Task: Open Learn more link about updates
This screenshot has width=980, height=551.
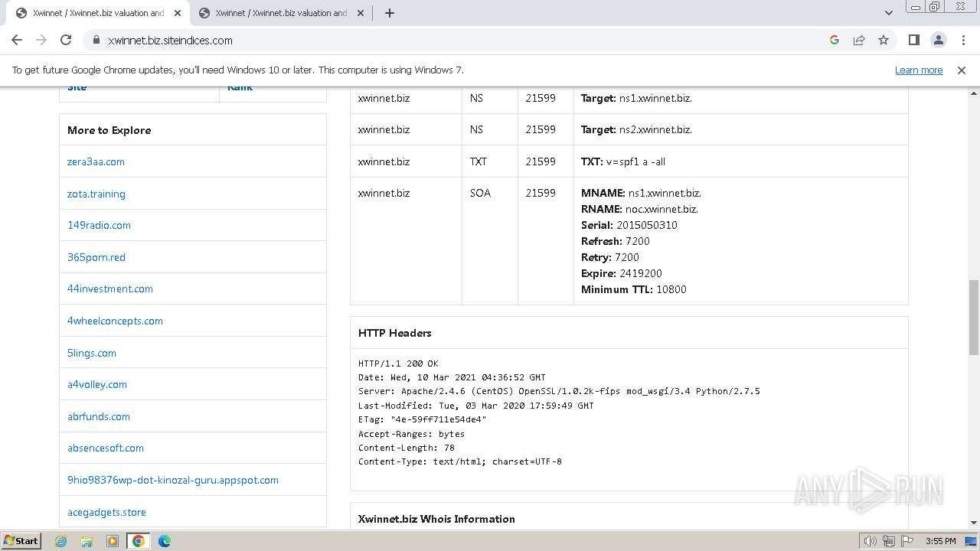Action: [x=919, y=70]
